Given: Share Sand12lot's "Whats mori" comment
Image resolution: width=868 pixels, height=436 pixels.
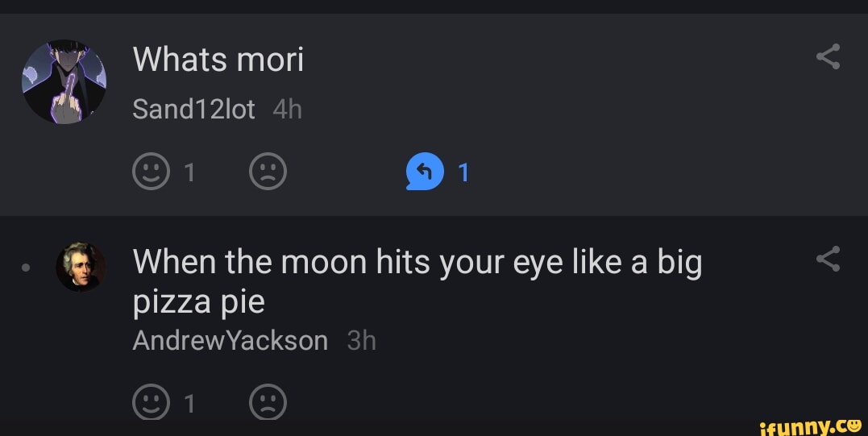Looking at the screenshot, I should click(828, 57).
